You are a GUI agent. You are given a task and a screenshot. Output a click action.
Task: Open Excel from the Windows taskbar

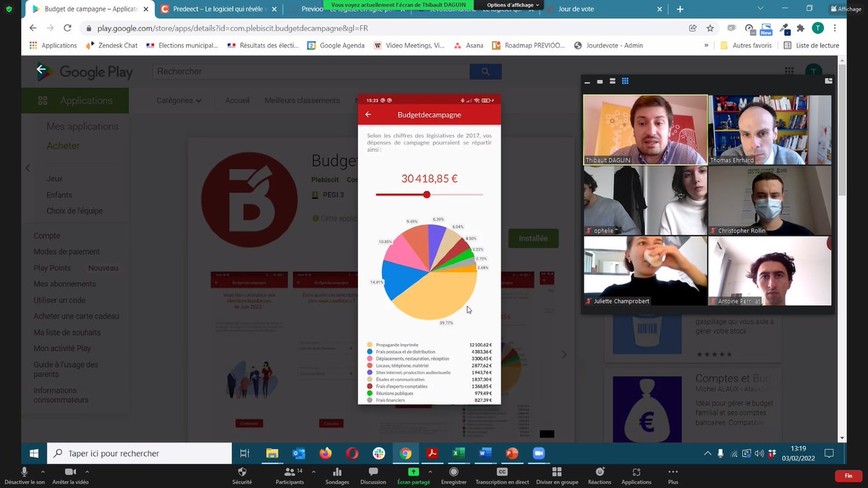click(x=458, y=453)
